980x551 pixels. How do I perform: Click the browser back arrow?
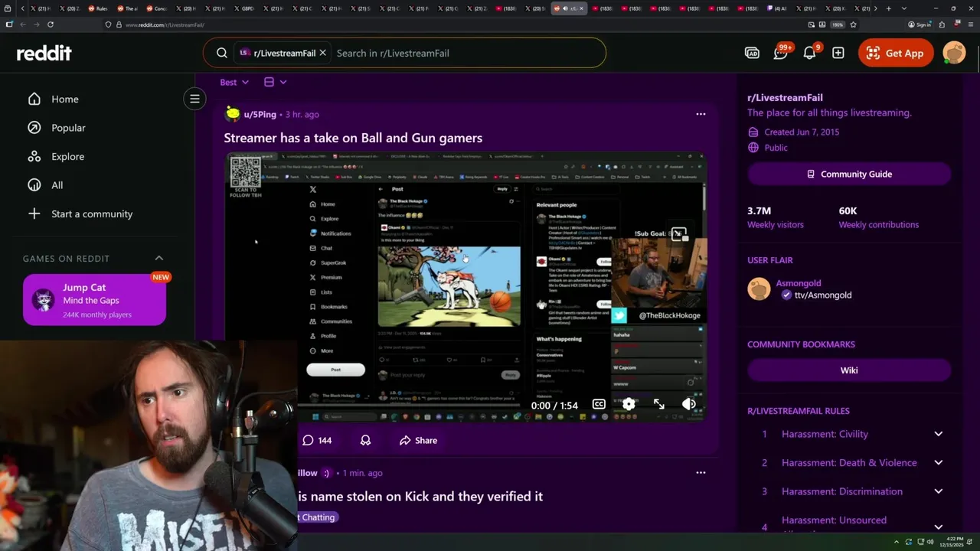pos(23,24)
